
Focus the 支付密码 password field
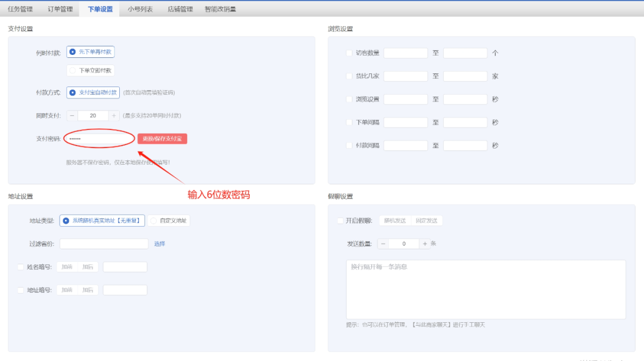pos(100,138)
